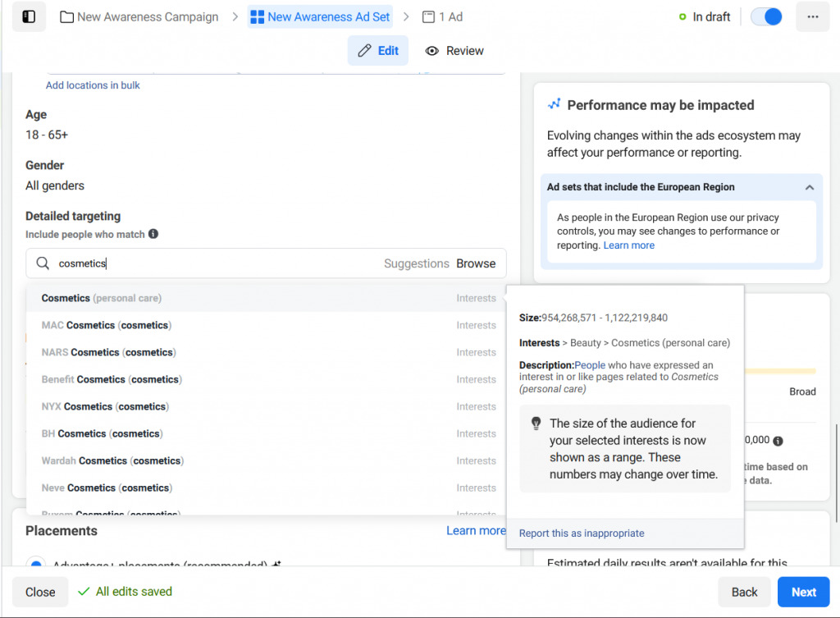This screenshot has width=840, height=618.
Task: Click the info icon next to 0,000
Action: click(x=778, y=441)
